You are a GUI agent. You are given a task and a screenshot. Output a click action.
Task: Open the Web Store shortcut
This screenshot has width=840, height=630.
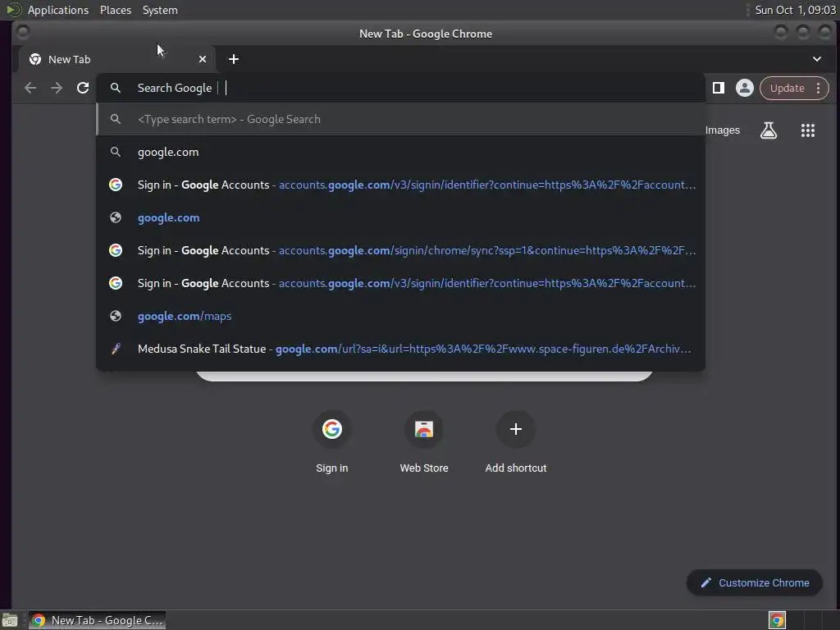[424, 442]
